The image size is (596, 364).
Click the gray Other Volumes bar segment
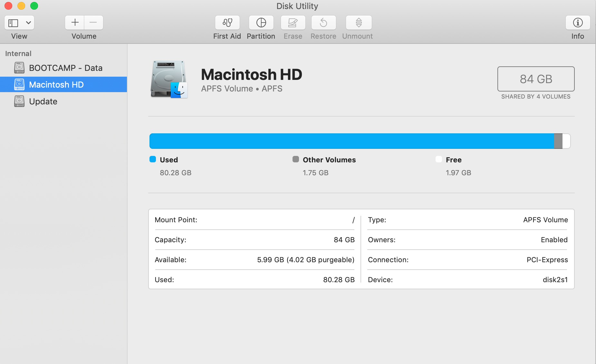pyautogui.click(x=558, y=141)
